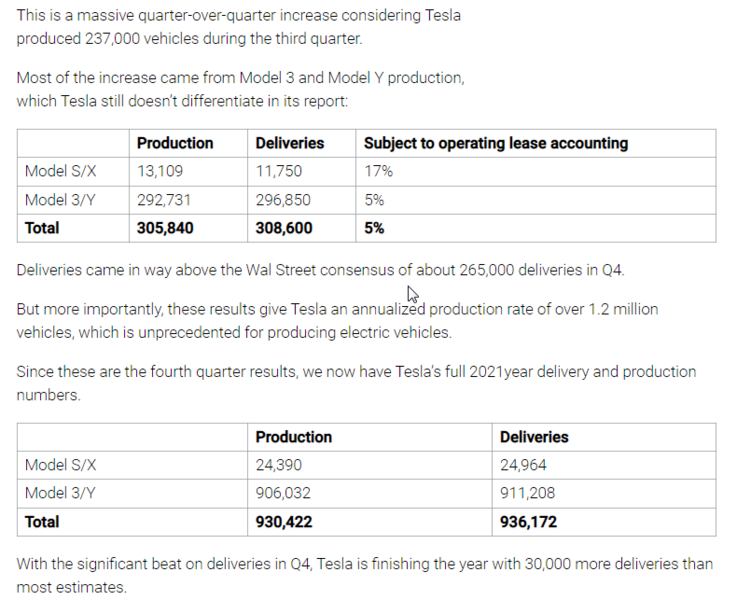Click the sentence about 237,000 vehicles

pyautogui.click(x=239, y=27)
